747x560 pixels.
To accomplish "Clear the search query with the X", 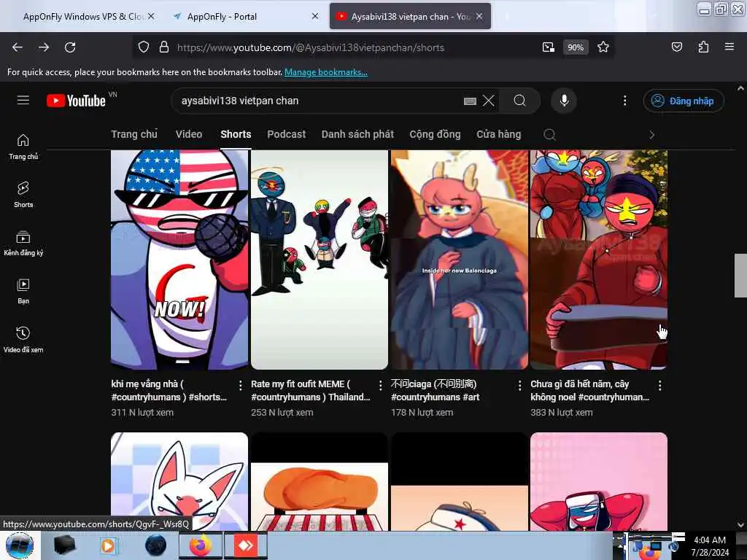I will coord(488,101).
